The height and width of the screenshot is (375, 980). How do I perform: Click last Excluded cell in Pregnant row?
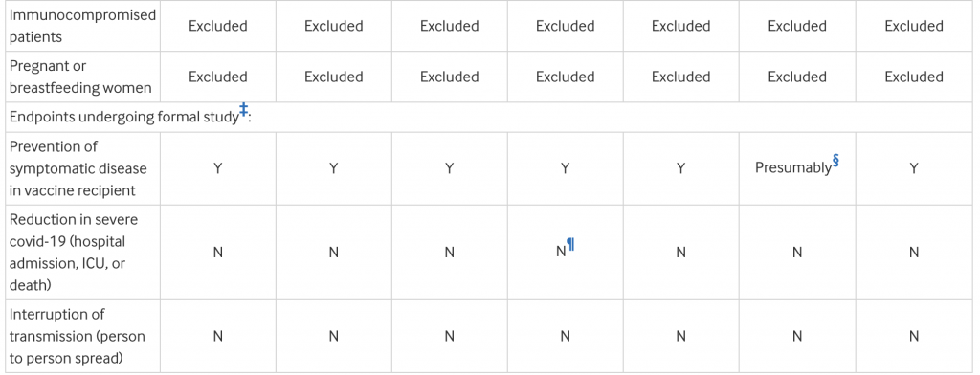[914, 77]
